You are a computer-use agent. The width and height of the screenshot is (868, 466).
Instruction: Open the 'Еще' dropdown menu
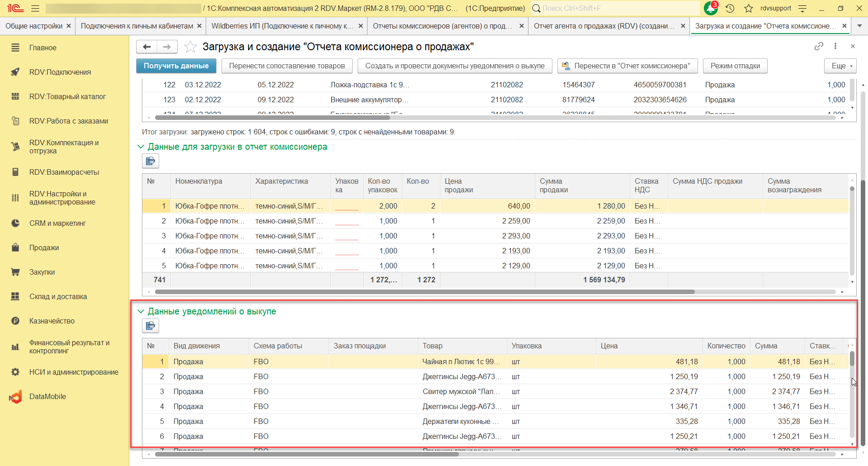pyautogui.click(x=840, y=66)
